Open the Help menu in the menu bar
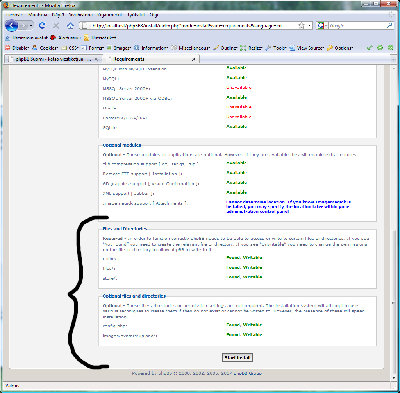The height and width of the screenshot is (393, 400). point(154,15)
